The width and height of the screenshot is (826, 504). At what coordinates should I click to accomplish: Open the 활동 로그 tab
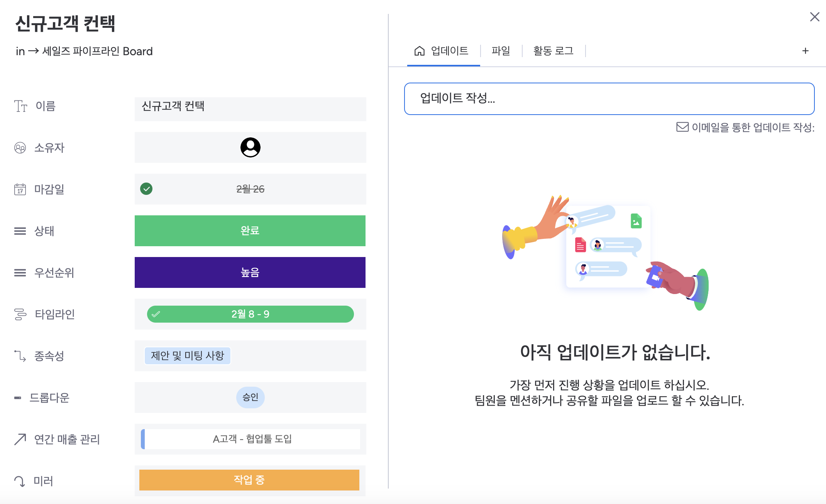click(x=553, y=51)
